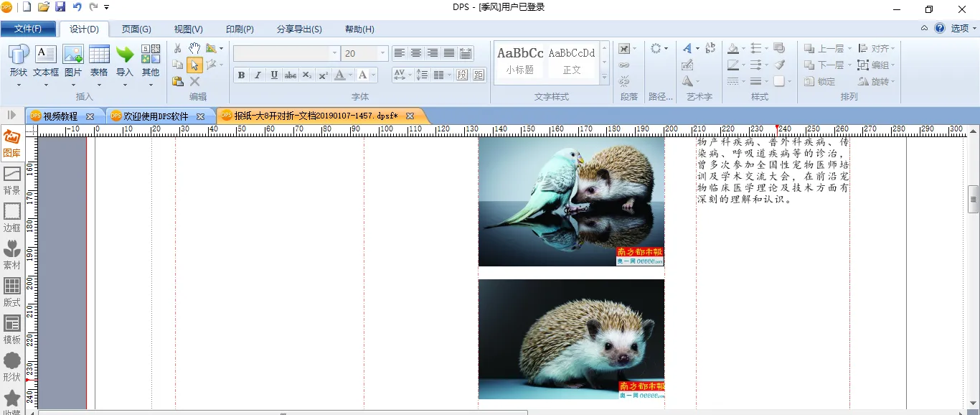The image size is (980, 415).
Task: Switch to the 视频教程 document tab
Action: (x=60, y=116)
